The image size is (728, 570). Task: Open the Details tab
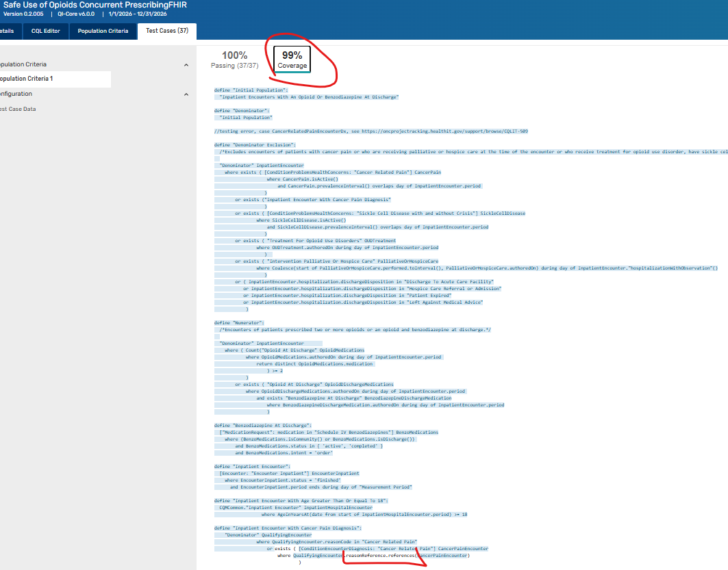pos(7,31)
